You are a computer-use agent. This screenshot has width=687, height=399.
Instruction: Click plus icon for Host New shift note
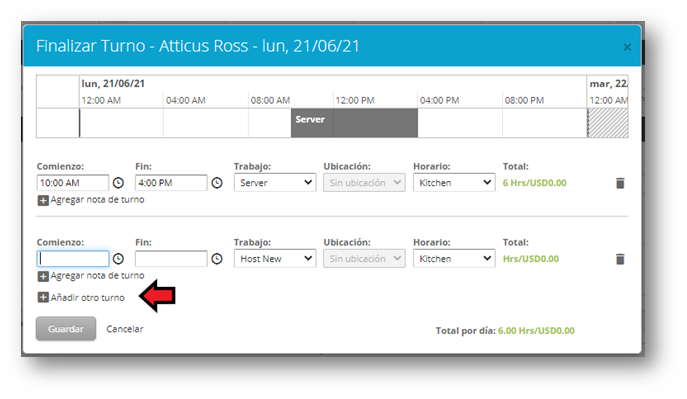click(x=43, y=276)
